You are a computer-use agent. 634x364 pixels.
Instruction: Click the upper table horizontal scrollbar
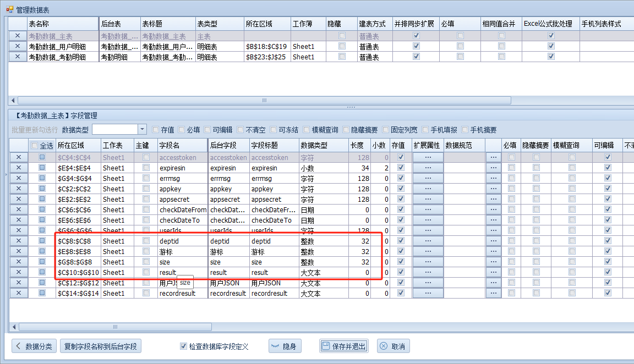click(264, 101)
